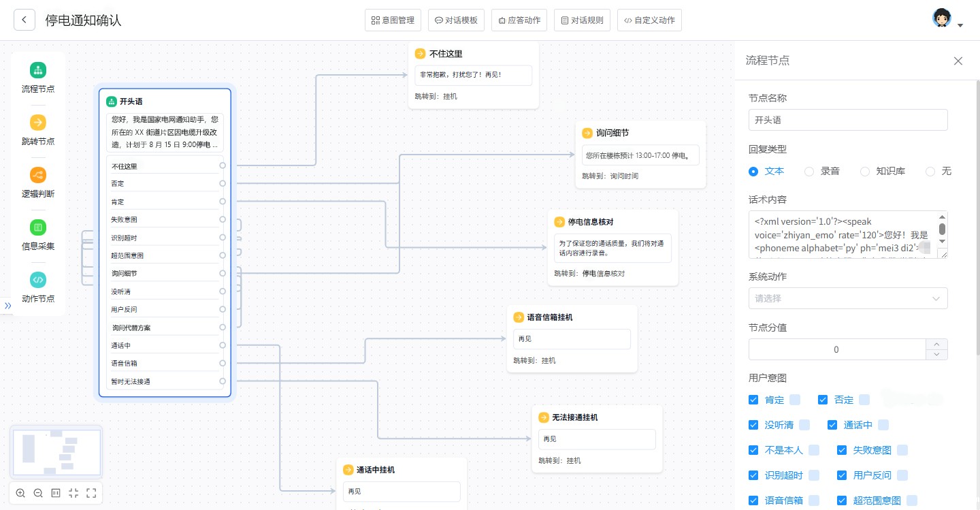The height and width of the screenshot is (510, 980).
Task: Select the 流程节点 icon in the sidebar
Action: point(38,70)
